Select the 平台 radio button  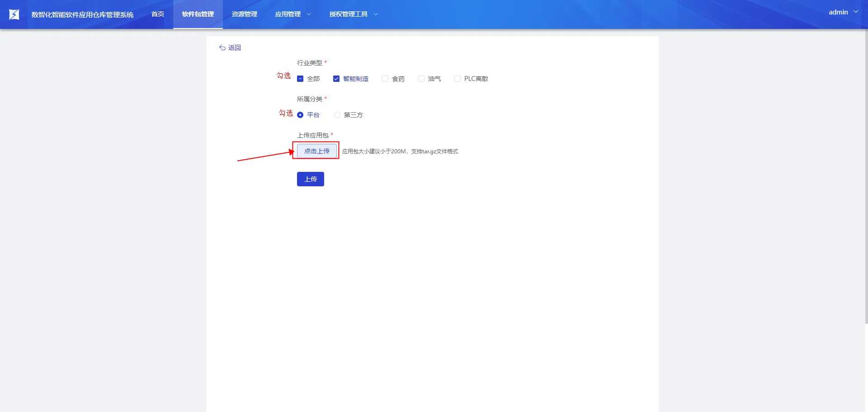[x=300, y=115]
